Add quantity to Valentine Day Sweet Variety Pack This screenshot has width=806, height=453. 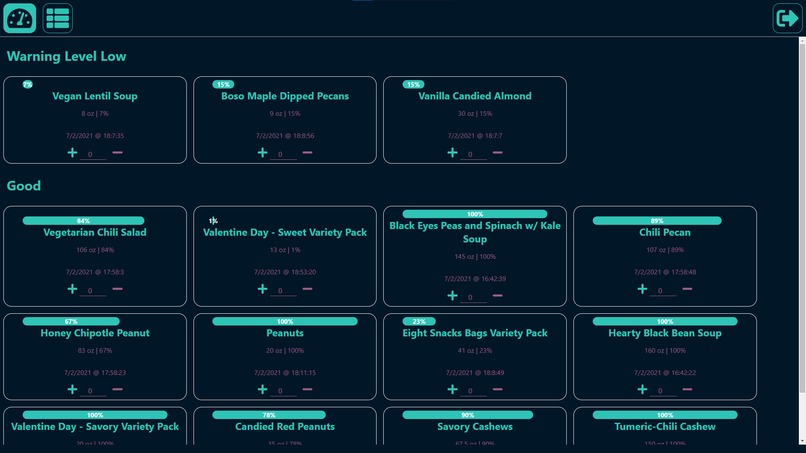tap(263, 289)
